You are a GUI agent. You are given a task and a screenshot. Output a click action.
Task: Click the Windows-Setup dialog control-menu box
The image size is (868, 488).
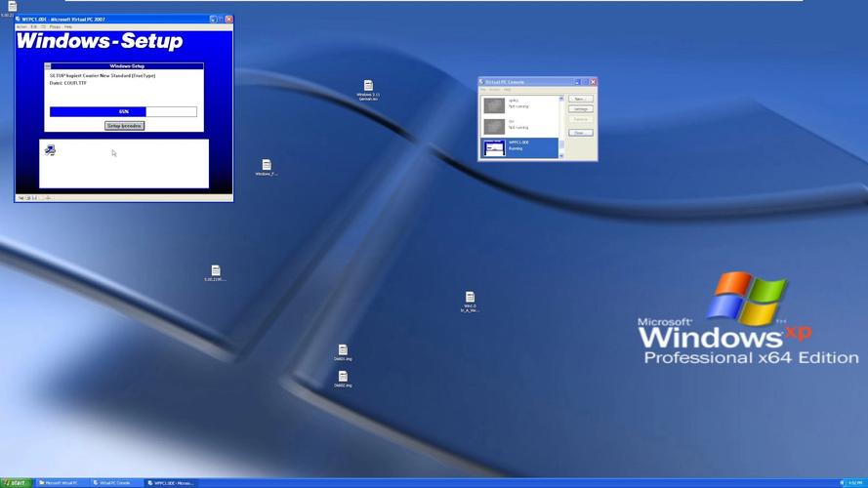[x=48, y=65]
